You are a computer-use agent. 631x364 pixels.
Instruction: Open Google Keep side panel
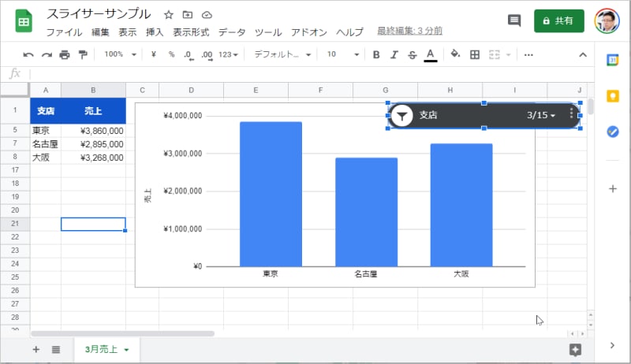613,96
